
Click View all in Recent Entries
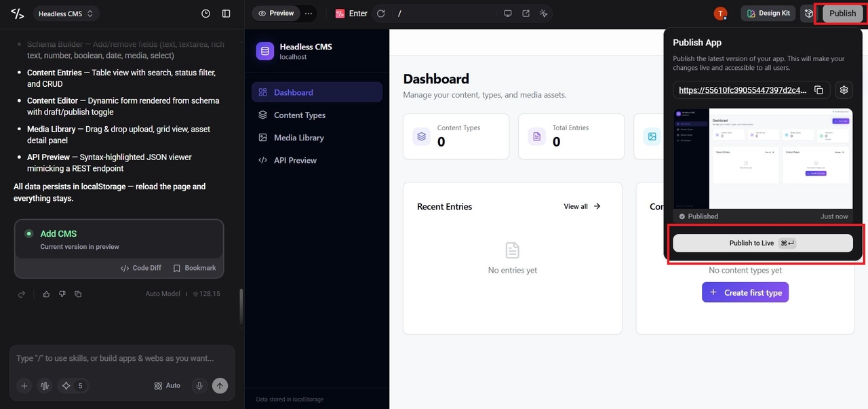coord(583,206)
